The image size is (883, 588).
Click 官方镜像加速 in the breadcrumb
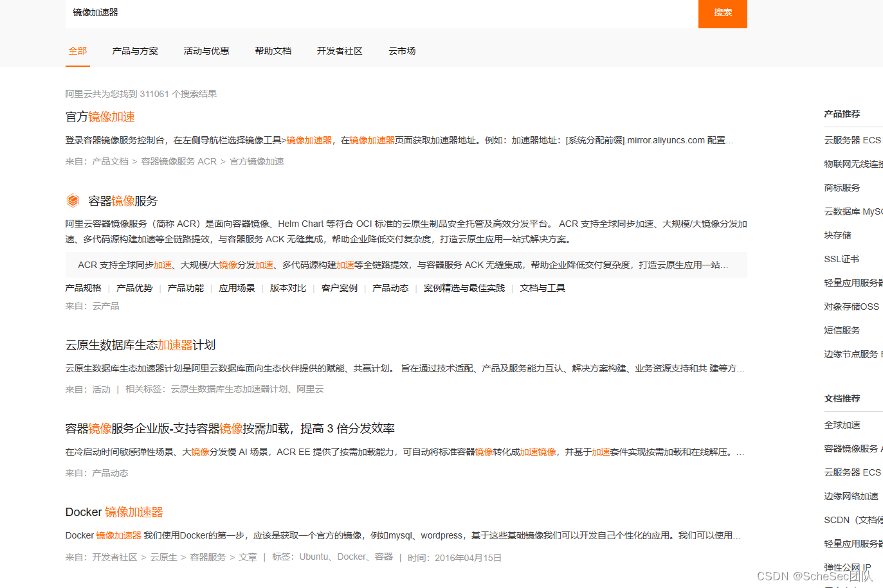pyautogui.click(x=257, y=161)
